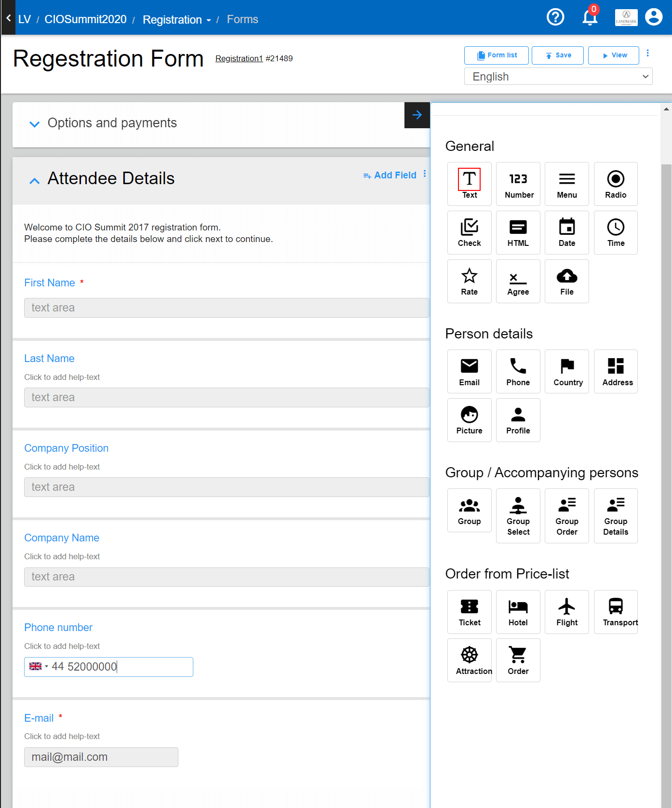This screenshot has width=672, height=808.
Task: Add a Menu field
Action: tap(567, 184)
